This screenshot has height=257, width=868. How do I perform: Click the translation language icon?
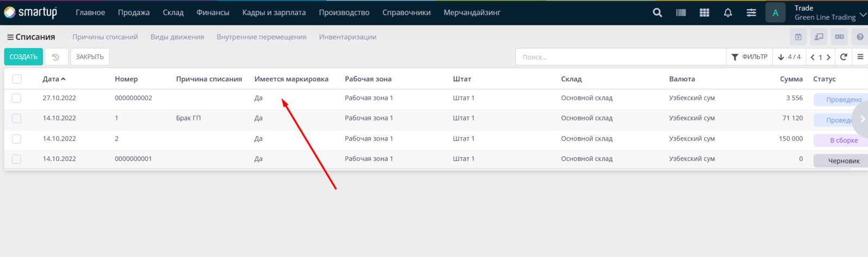(x=839, y=37)
